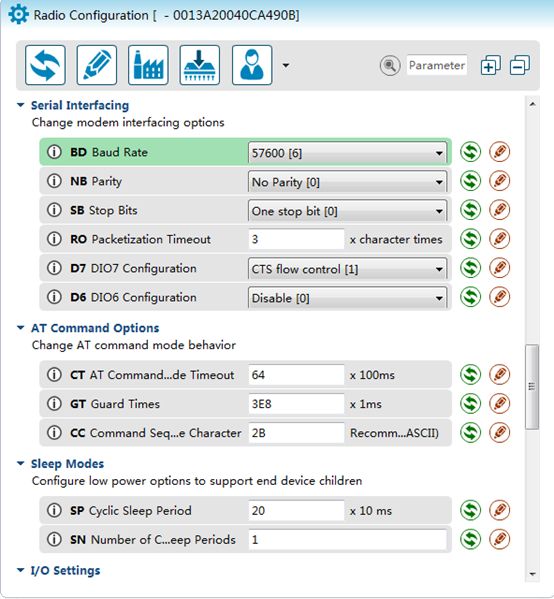Open the profiles dropdown arrow

[286, 65]
